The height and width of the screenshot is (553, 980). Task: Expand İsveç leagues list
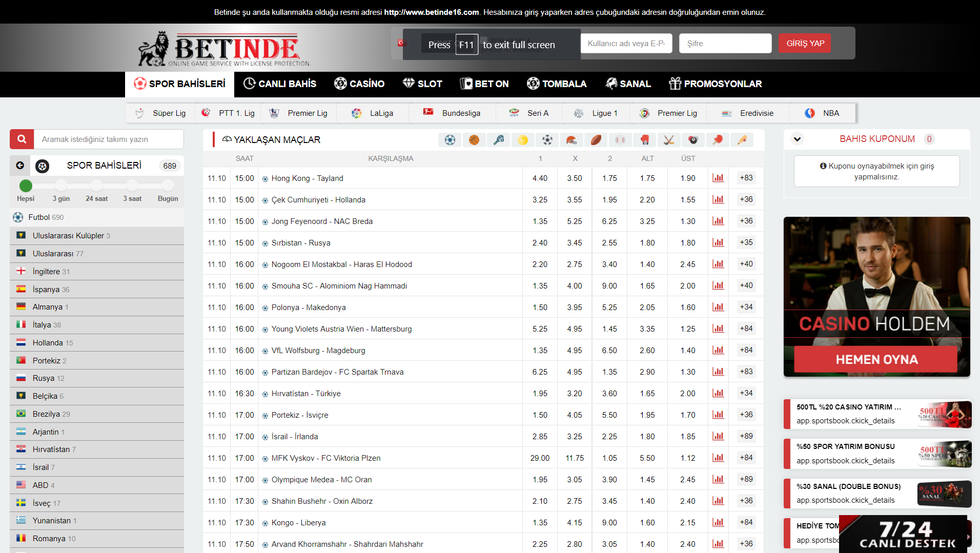pos(97,503)
